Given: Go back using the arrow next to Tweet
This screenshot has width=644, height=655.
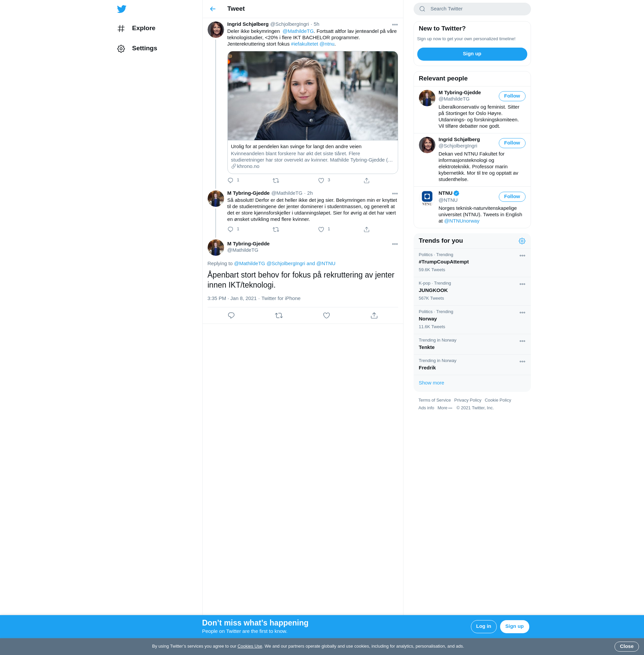Looking at the screenshot, I should (213, 9).
